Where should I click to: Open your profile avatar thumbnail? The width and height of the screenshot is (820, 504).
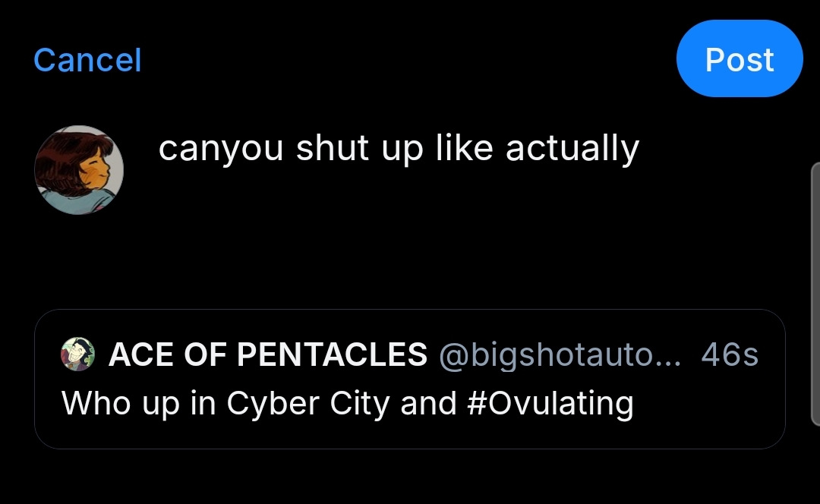(79, 169)
